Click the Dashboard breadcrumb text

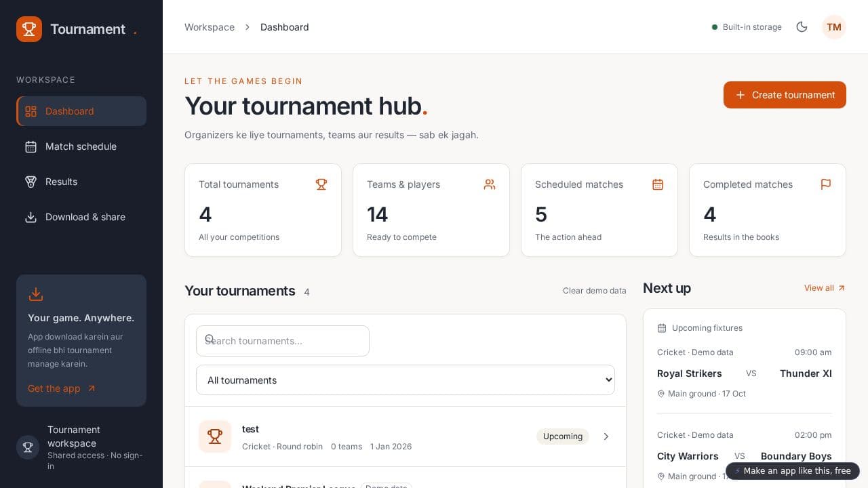coord(285,27)
